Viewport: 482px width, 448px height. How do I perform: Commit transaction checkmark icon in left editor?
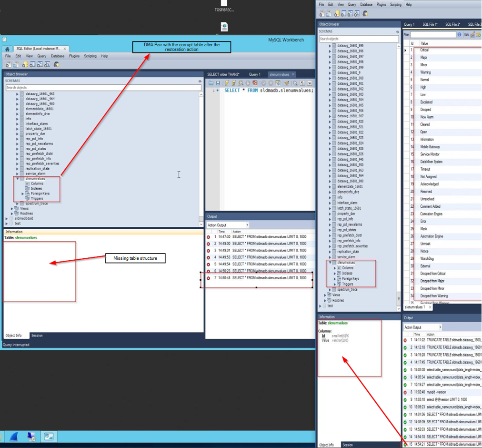point(263,83)
